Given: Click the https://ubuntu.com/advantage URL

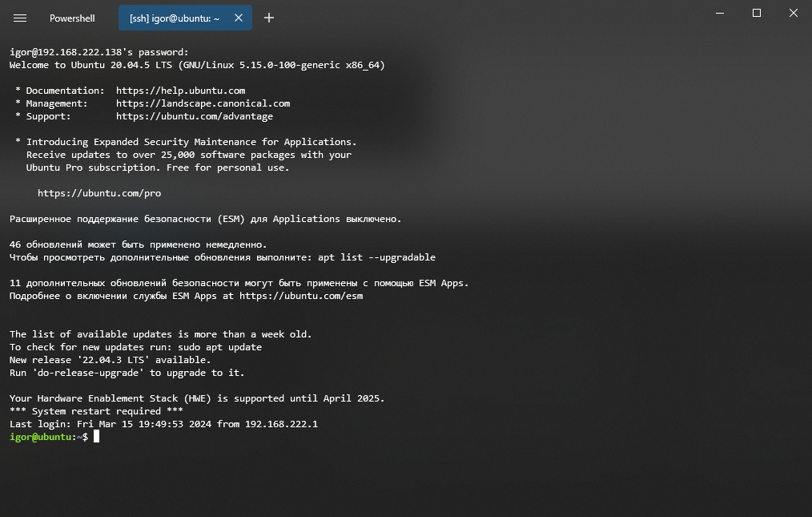Looking at the screenshot, I should (195, 116).
